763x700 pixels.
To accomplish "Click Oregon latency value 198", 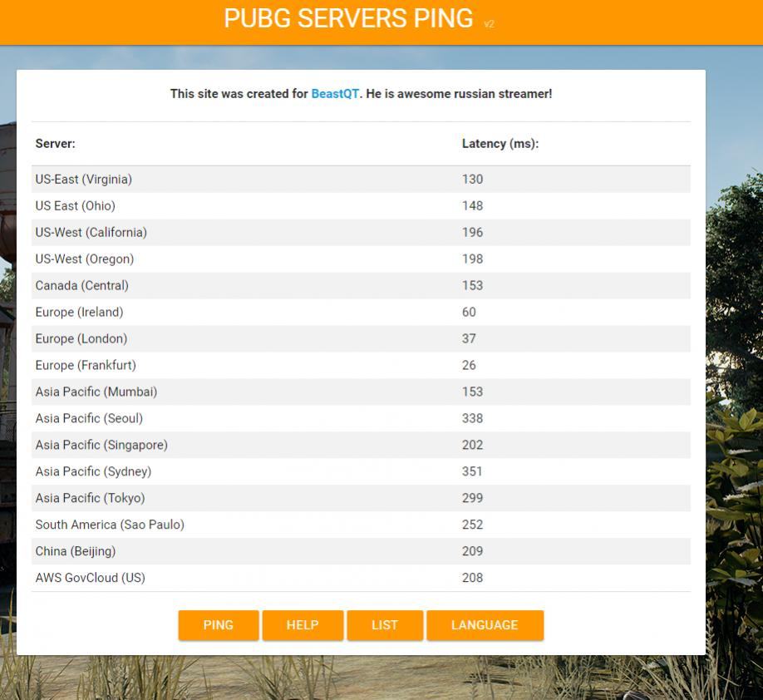I will pyautogui.click(x=472, y=259).
